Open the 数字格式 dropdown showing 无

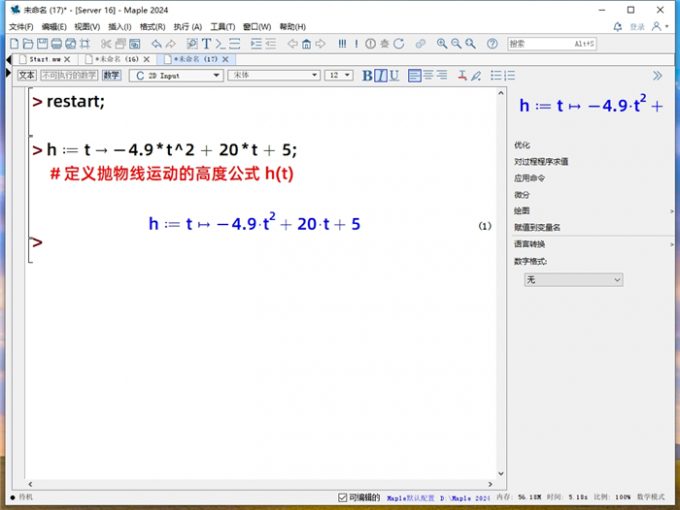coord(574,280)
